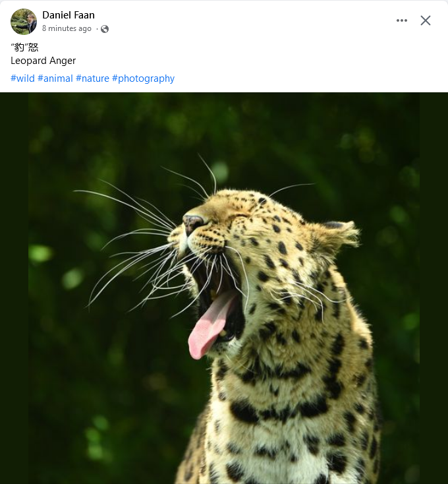Screen dimensions: 448x484
Task: Open the '8 minutes ago' timestamp link
Action: 67,28
